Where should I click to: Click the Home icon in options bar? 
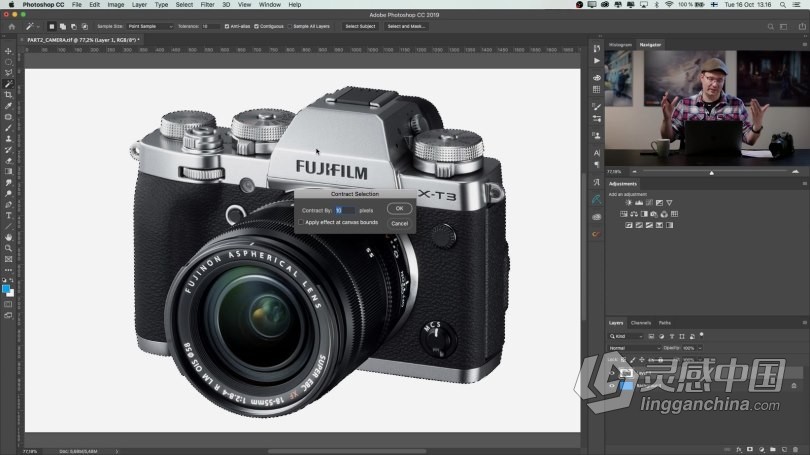(x=11, y=26)
